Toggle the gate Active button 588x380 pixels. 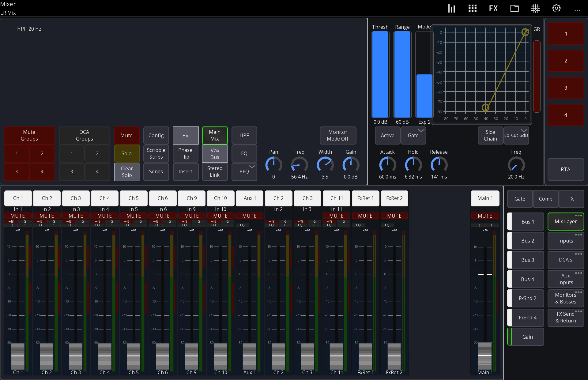point(387,135)
